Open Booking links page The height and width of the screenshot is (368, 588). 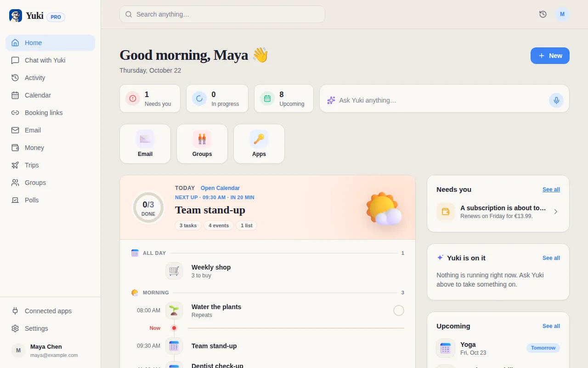point(51,113)
